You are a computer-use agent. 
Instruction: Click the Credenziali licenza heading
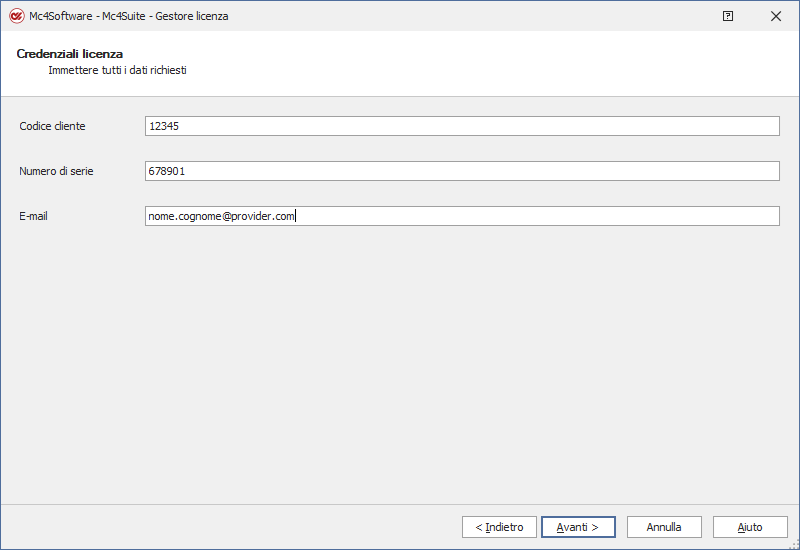(x=69, y=54)
